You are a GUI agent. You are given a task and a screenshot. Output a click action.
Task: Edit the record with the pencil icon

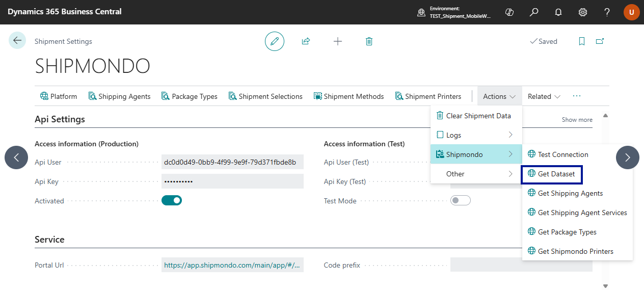[275, 41]
